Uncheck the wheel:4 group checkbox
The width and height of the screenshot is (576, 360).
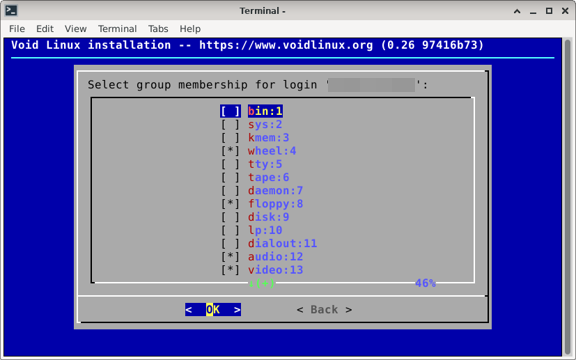point(230,151)
